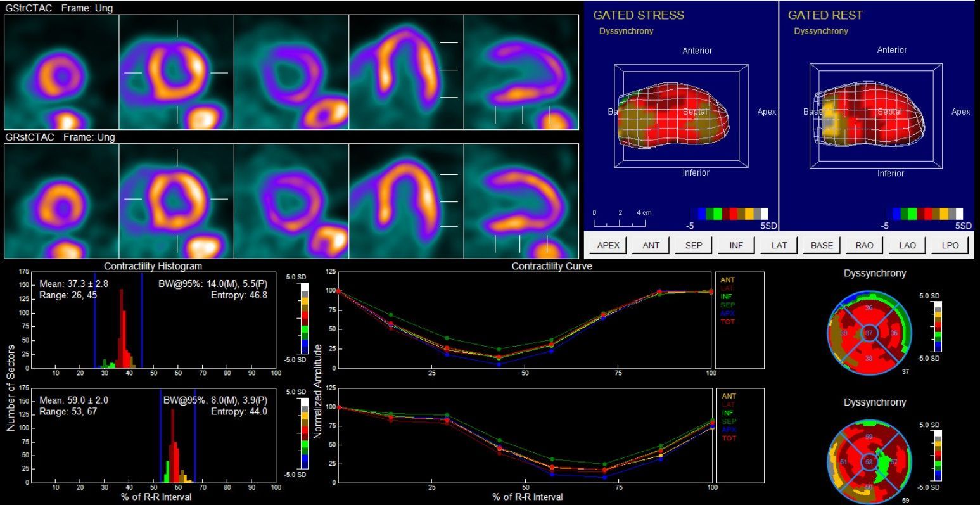The image size is (980, 505).
Task: Select the GRstCTAC apical short-axis slice
Action: (61, 201)
